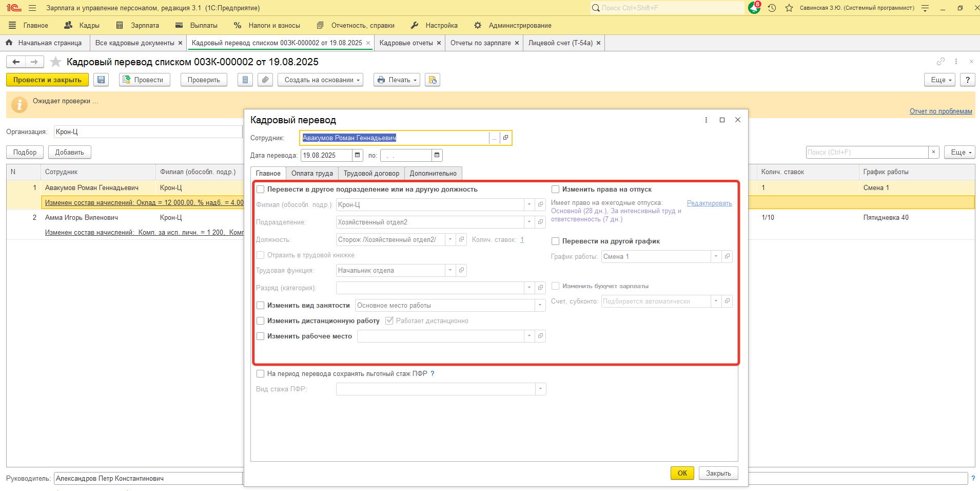Open the Печать dropdown menu

tap(397, 80)
